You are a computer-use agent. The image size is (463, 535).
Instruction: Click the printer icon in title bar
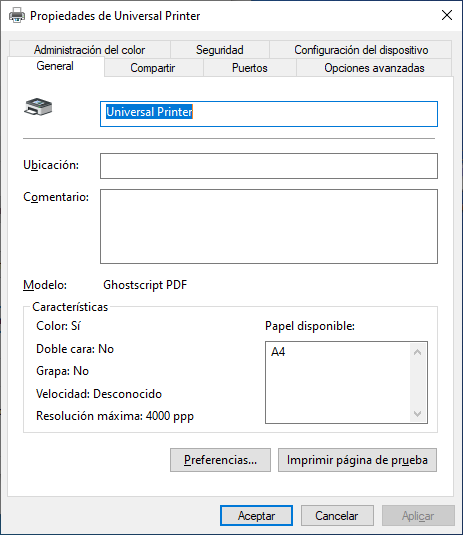pos(17,15)
